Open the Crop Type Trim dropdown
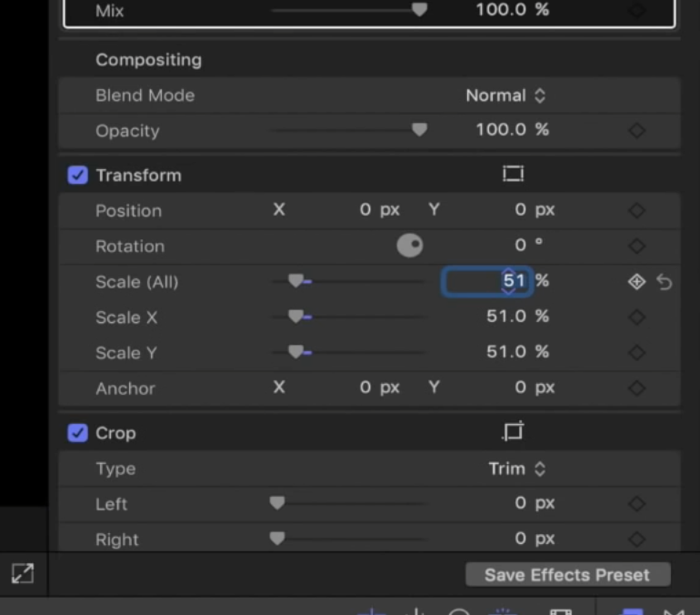The height and width of the screenshot is (615, 700). (516, 469)
